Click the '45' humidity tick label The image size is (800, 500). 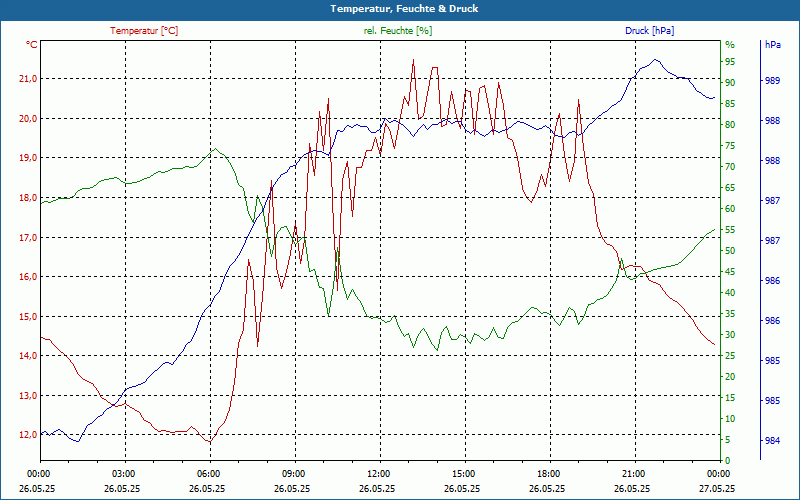730,272
